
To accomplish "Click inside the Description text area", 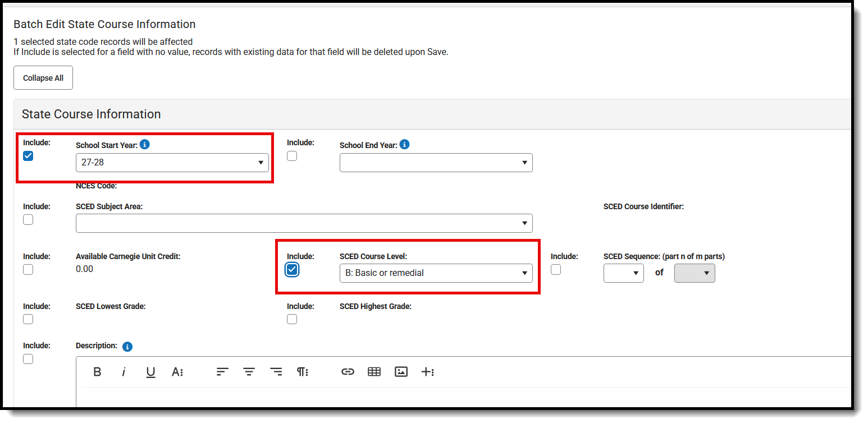I will (393, 398).
